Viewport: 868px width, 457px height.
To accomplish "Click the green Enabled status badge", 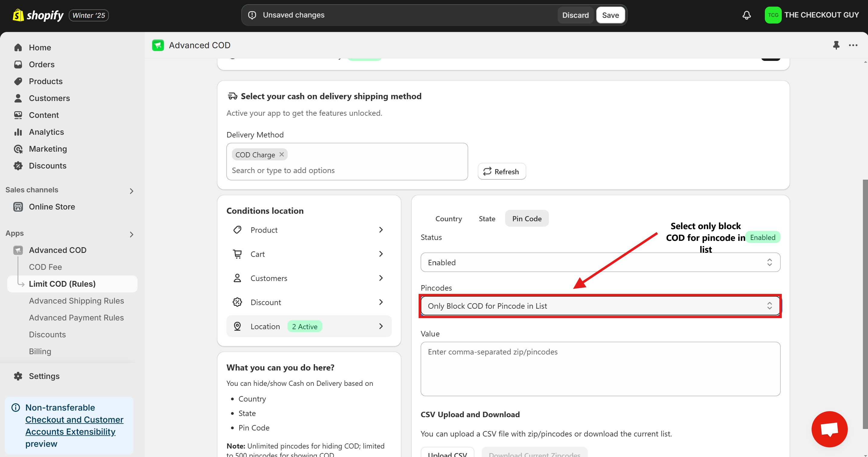I will click(762, 238).
